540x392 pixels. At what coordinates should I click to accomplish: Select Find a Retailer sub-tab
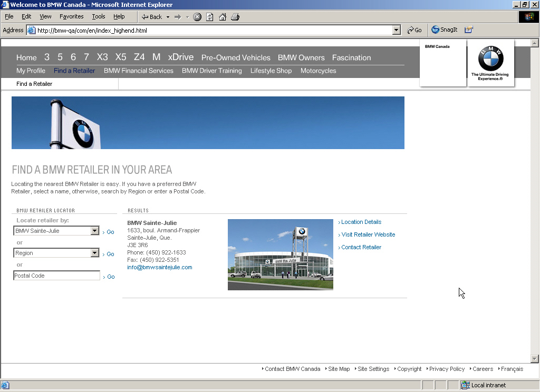34,84
